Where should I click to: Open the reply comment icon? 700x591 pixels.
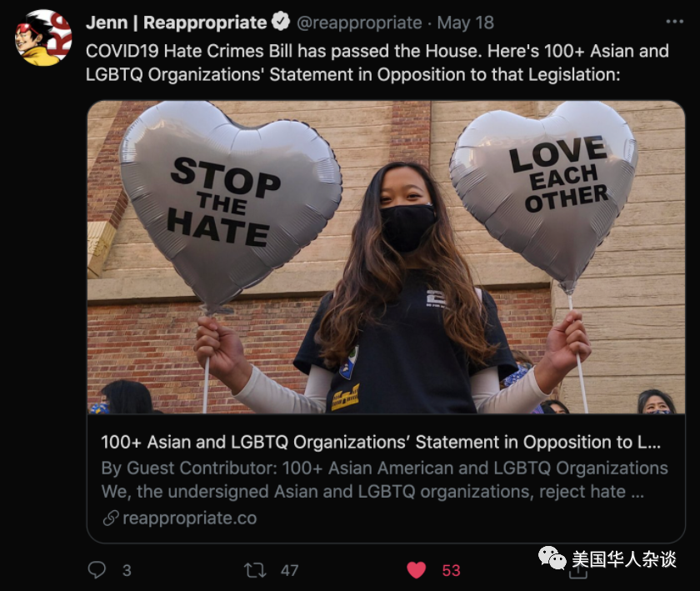(97, 570)
